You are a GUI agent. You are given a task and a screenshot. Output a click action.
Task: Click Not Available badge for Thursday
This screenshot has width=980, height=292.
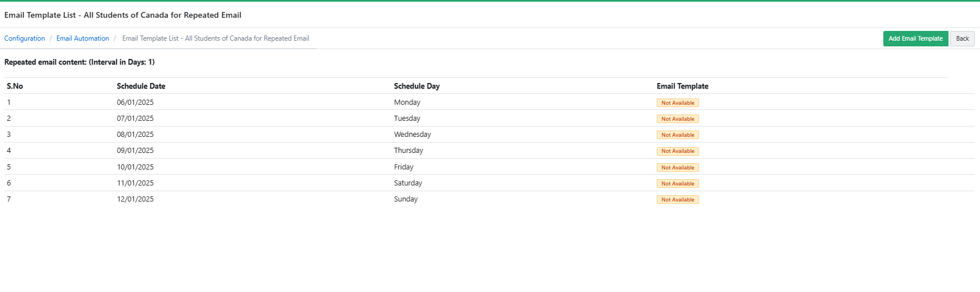tap(677, 151)
